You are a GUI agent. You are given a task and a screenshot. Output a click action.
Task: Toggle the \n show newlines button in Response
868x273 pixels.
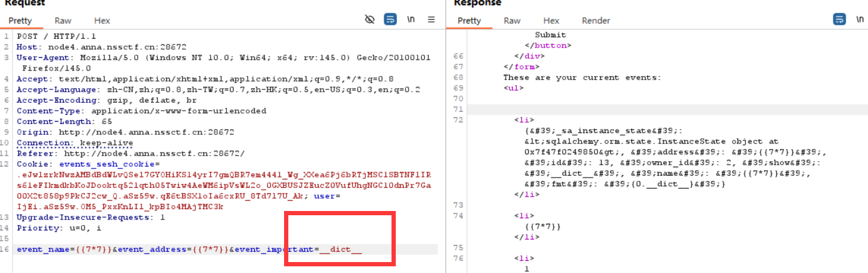(x=860, y=19)
